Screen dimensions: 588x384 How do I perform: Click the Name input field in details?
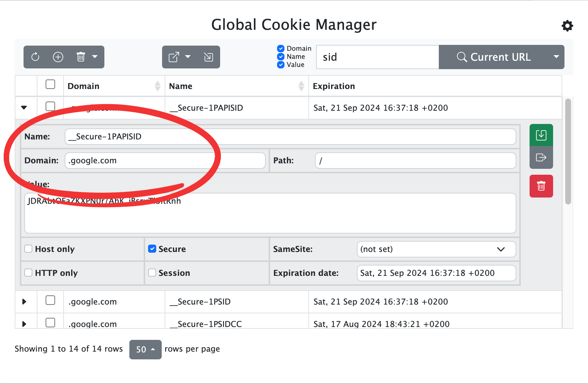(x=290, y=137)
